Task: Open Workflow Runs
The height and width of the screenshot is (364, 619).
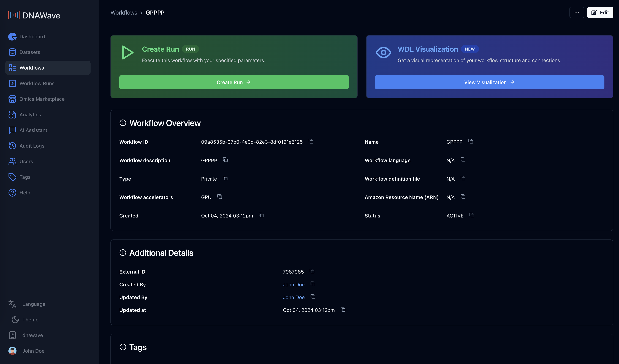Action: [37, 83]
